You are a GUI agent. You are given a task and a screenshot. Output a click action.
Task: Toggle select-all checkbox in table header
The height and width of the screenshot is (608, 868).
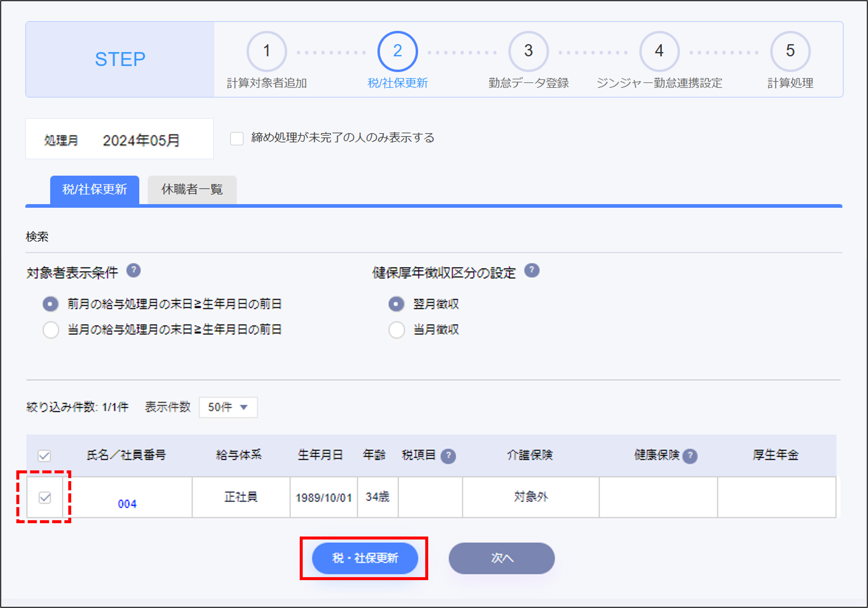[44, 456]
